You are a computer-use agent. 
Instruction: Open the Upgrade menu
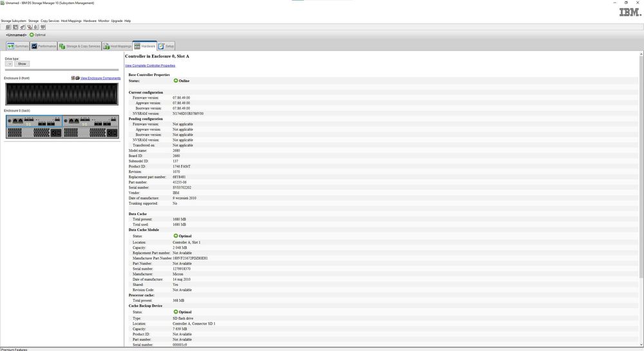pyautogui.click(x=117, y=21)
